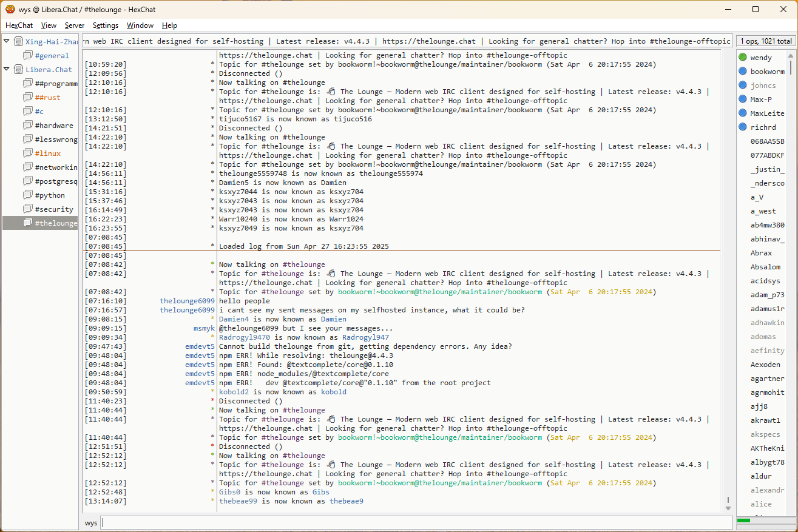Click the message input field
Image resolution: width=798 pixels, height=532 pixels.
coord(416,522)
